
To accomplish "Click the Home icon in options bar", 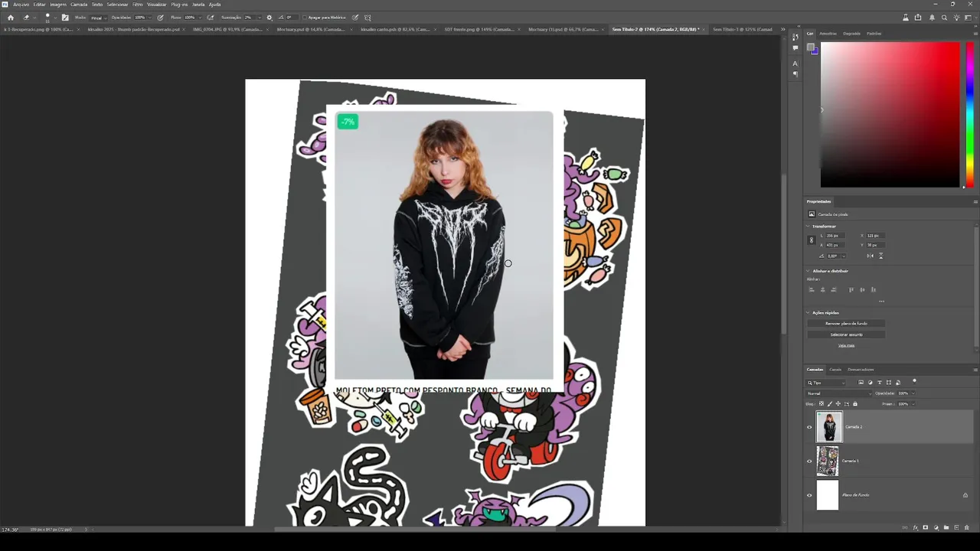I will [x=11, y=17].
